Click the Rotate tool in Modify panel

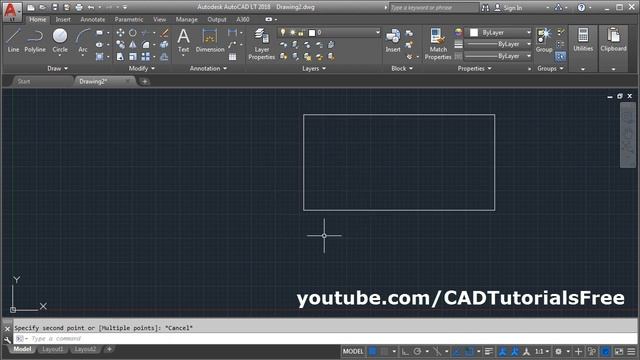pos(133,33)
